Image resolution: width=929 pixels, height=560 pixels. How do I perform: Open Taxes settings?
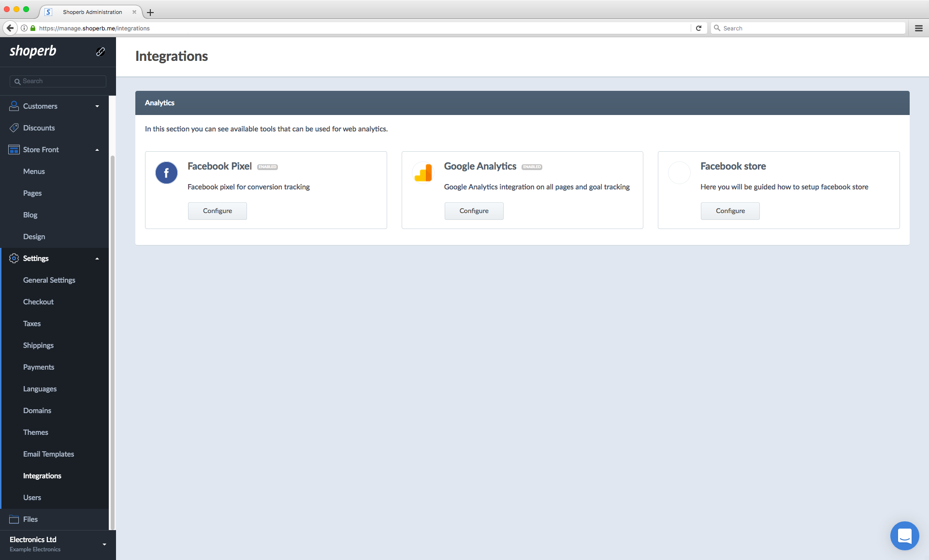click(x=32, y=323)
